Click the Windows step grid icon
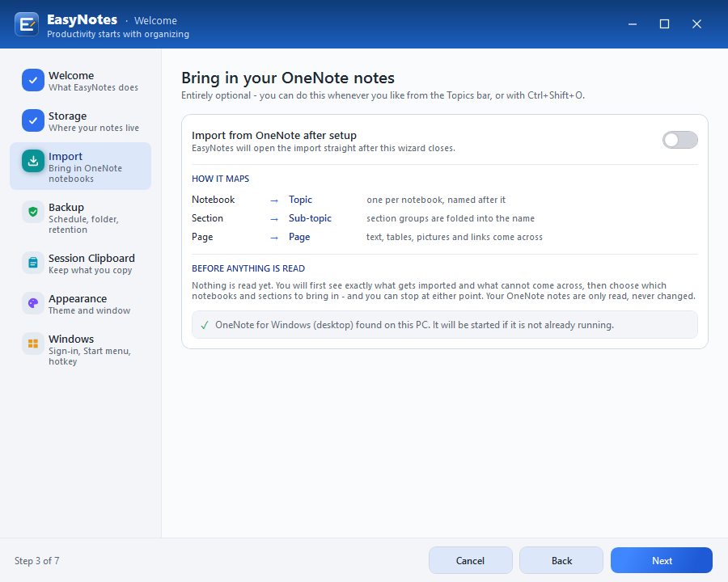The height and width of the screenshot is (582, 728). click(33, 344)
